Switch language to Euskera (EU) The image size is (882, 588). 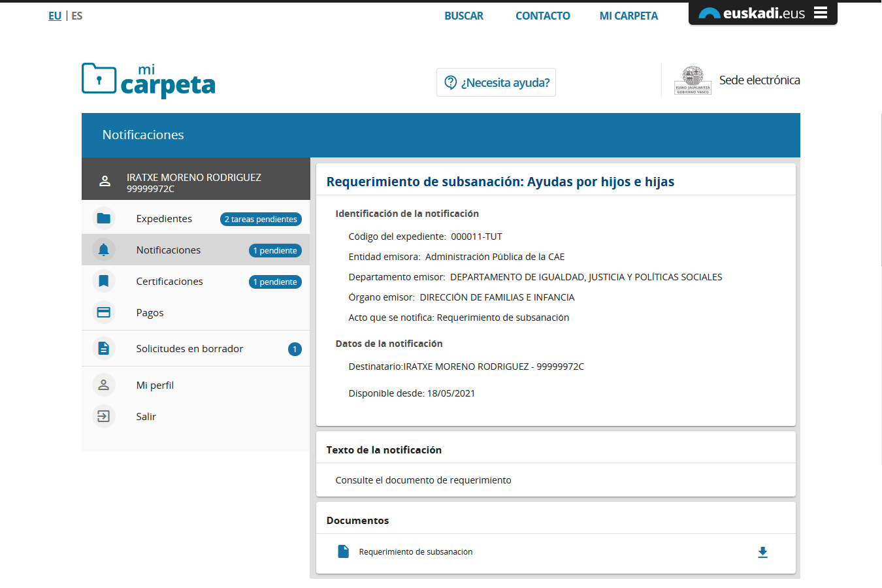[x=55, y=16]
